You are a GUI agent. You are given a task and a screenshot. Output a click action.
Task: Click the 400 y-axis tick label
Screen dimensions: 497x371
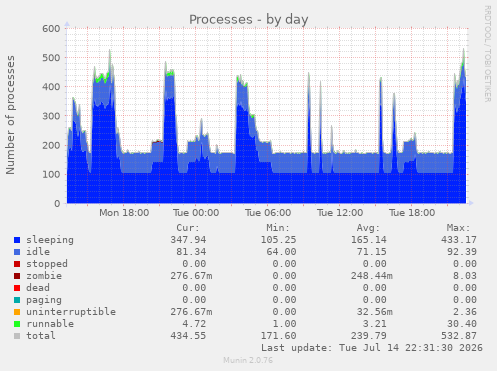pyautogui.click(x=51, y=87)
